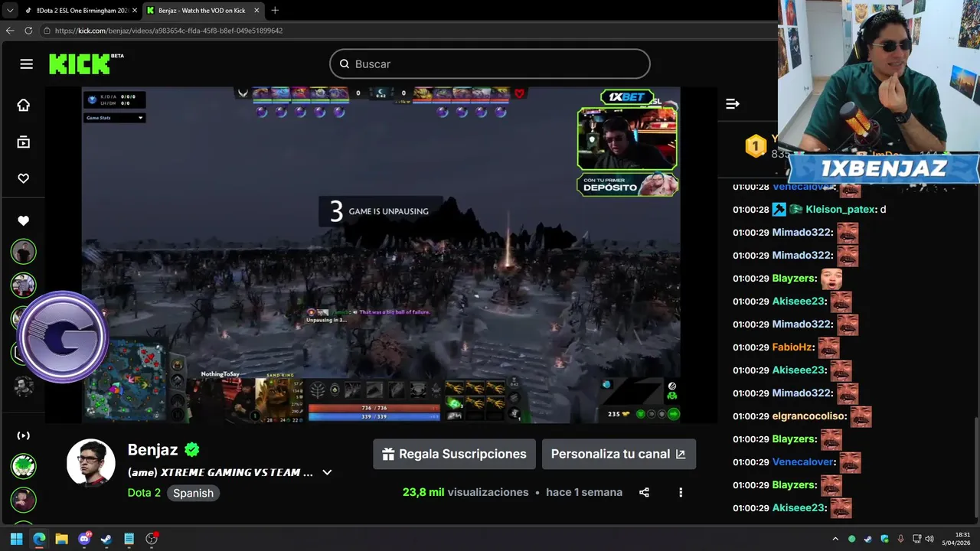
Task: Open the browser tab search dropdown
Action: (x=10, y=11)
